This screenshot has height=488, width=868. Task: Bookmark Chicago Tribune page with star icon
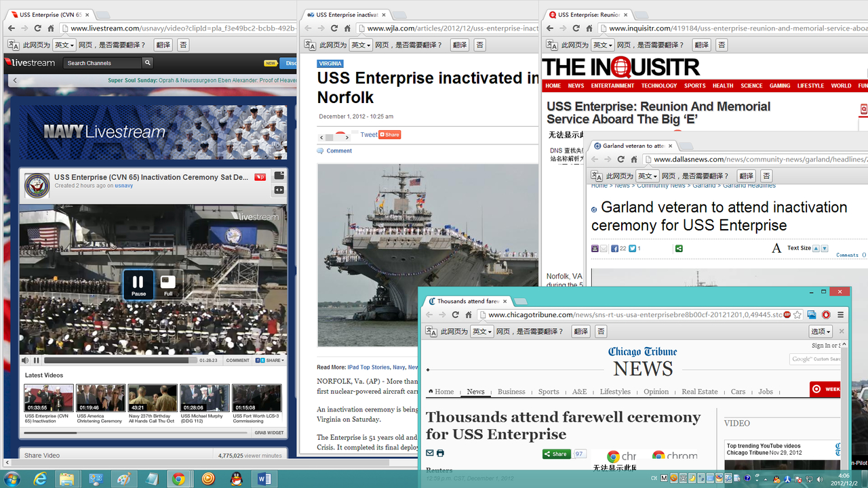pyautogui.click(x=798, y=314)
